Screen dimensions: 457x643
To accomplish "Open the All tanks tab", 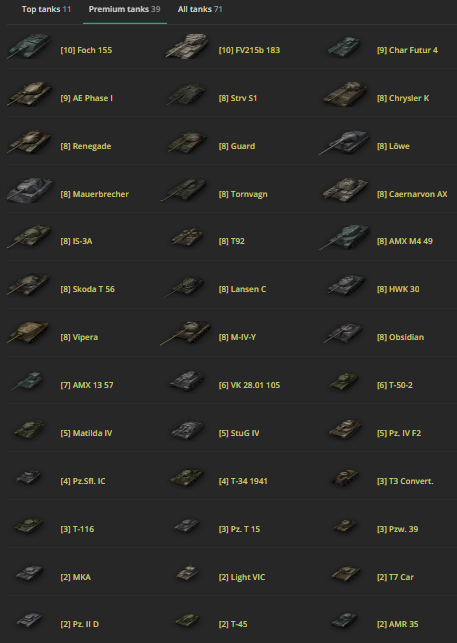I will coord(200,9).
